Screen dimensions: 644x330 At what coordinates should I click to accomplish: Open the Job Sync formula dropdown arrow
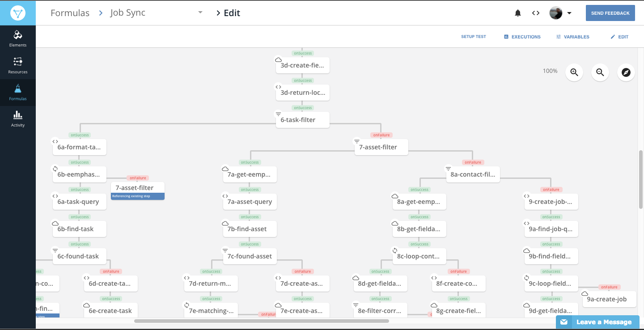200,13
